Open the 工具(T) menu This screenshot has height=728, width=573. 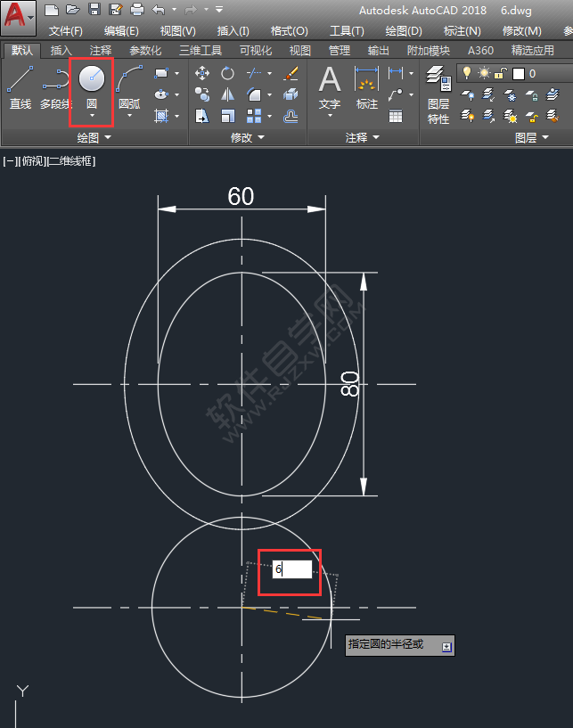click(347, 31)
